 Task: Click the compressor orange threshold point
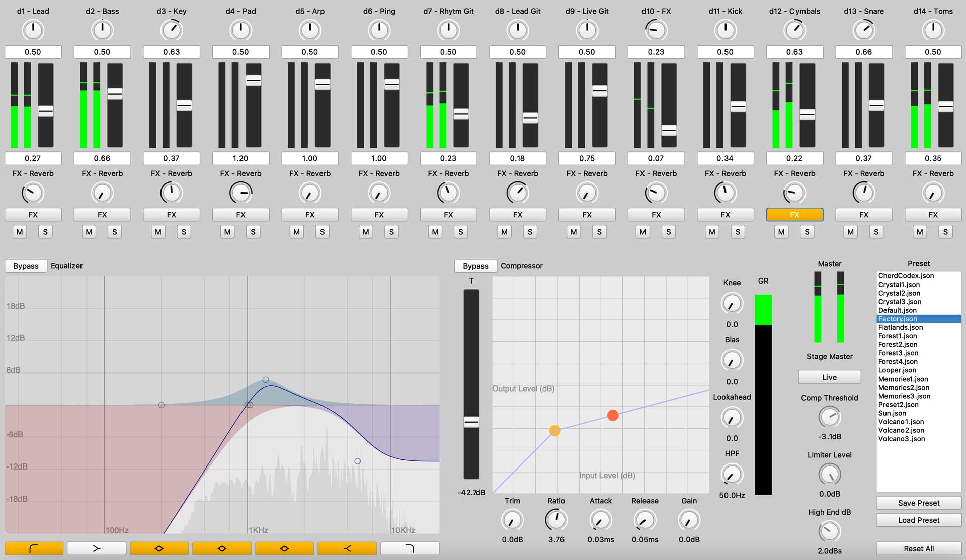pyautogui.click(x=555, y=431)
